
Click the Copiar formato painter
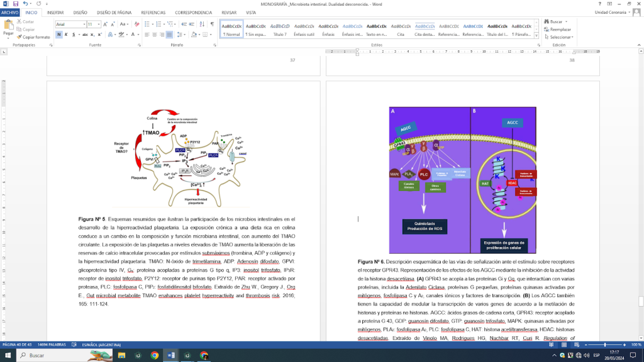click(x=35, y=37)
